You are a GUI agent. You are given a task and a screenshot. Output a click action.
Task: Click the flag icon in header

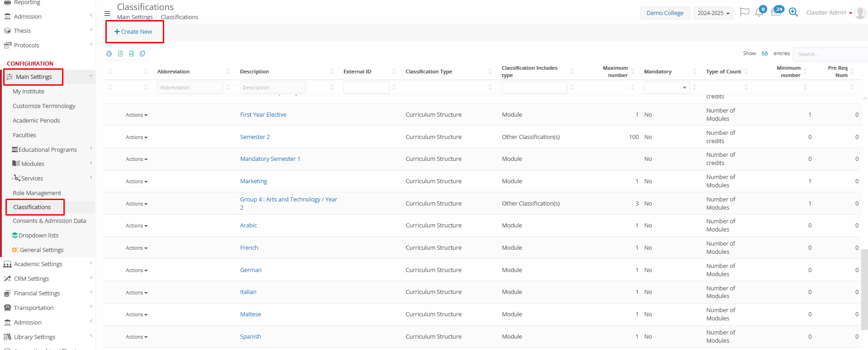pyautogui.click(x=744, y=12)
